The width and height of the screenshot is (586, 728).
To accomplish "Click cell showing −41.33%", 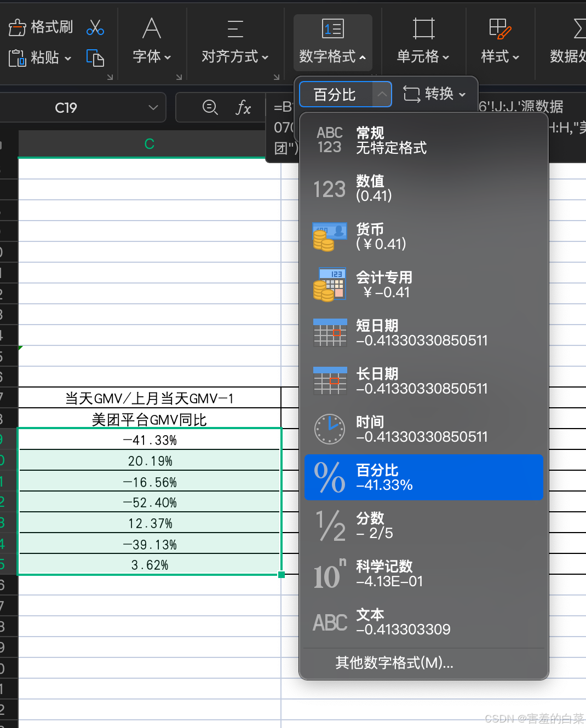I will tap(150, 440).
